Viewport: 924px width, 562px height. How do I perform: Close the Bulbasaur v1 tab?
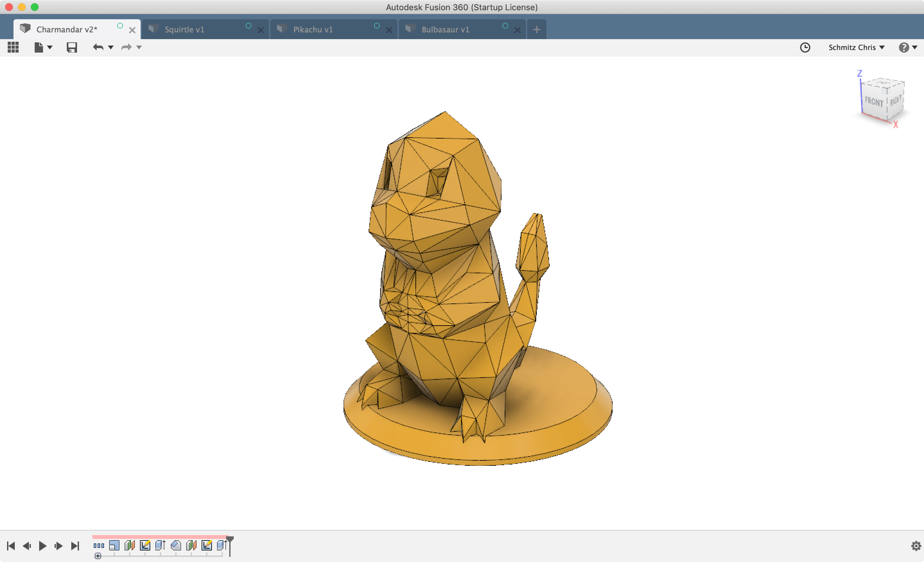coord(517,30)
